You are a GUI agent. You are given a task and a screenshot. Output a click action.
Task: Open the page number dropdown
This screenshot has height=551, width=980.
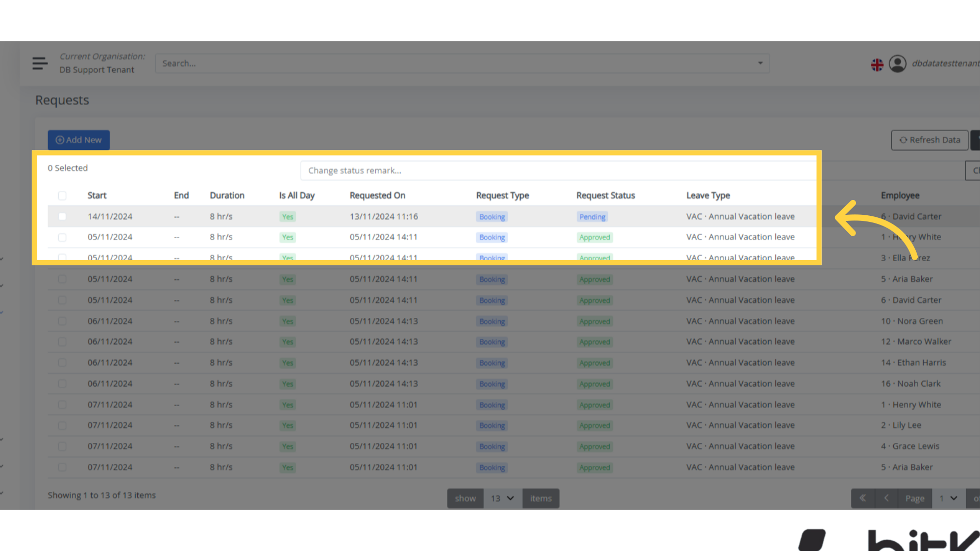948,498
